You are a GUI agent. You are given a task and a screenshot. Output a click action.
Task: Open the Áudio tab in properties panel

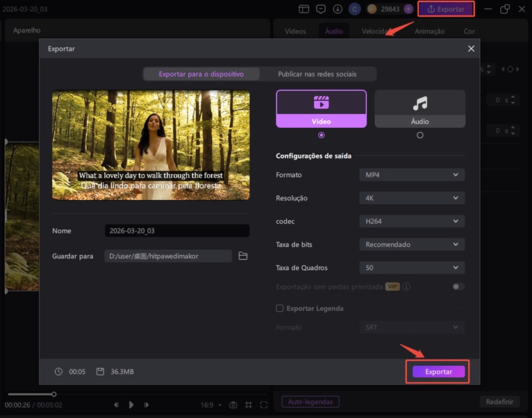(334, 31)
